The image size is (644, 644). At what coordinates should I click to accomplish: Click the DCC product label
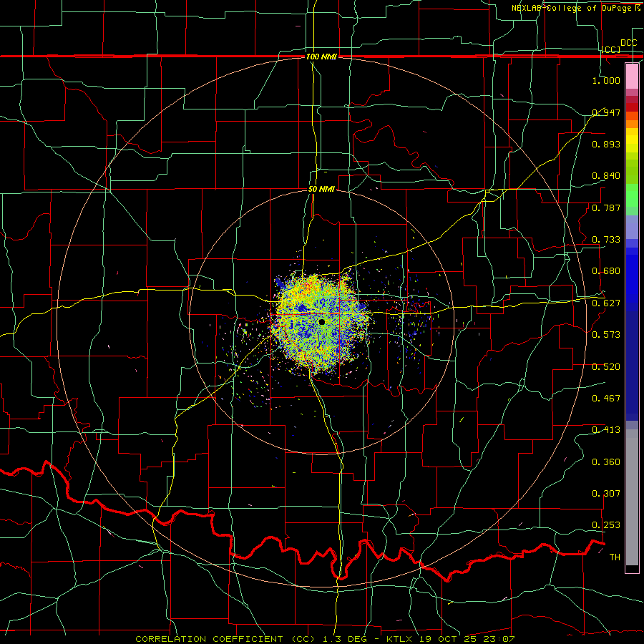point(628,43)
